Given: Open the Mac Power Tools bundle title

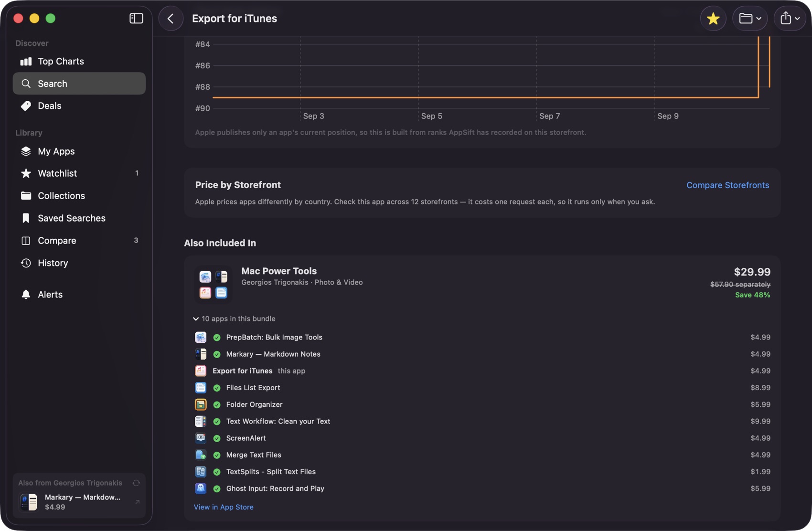Looking at the screenshot, I should [x=279, y=271].
